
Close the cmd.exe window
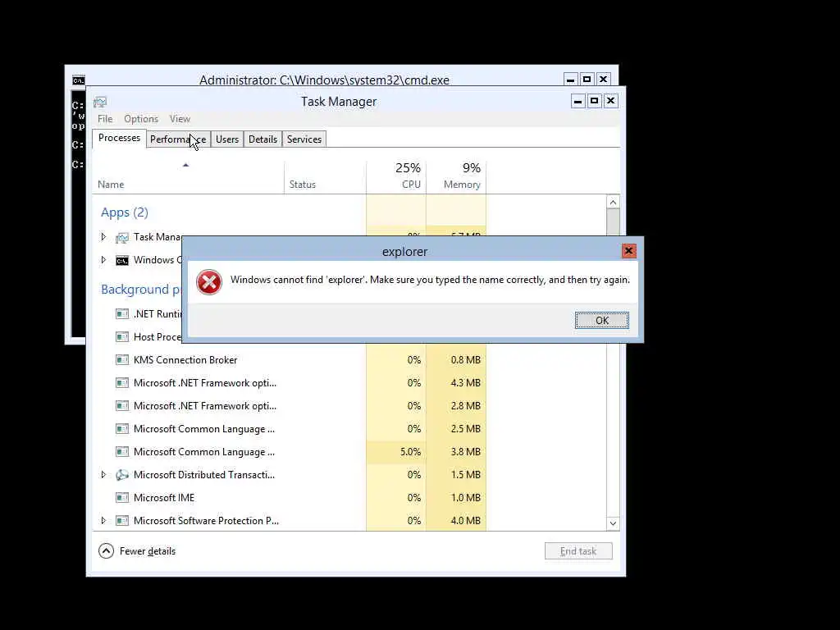603,80
